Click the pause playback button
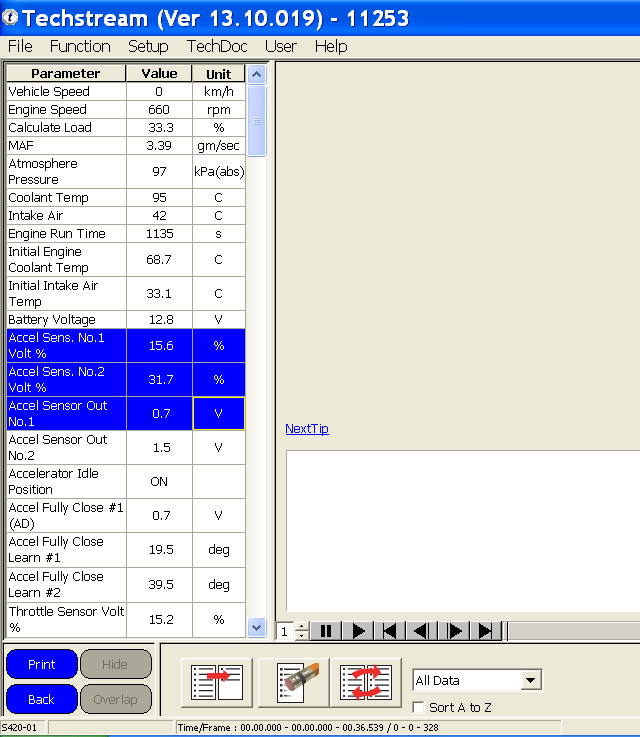 click(326, 631)
